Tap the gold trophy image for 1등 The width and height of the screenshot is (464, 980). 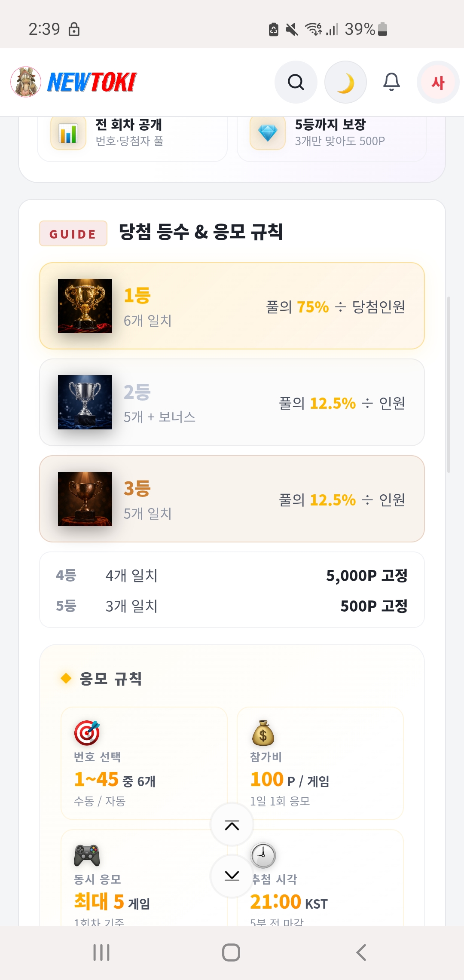click(85, 306)
